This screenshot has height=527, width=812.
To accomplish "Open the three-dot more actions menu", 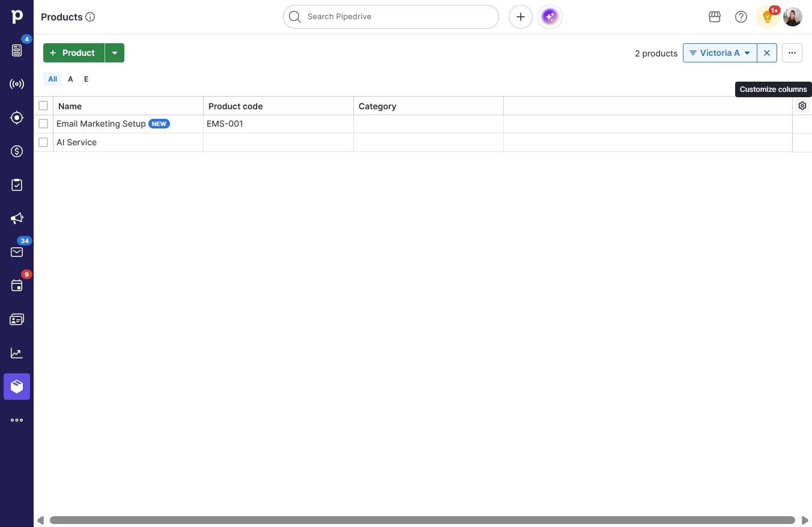I will [792, 53].
